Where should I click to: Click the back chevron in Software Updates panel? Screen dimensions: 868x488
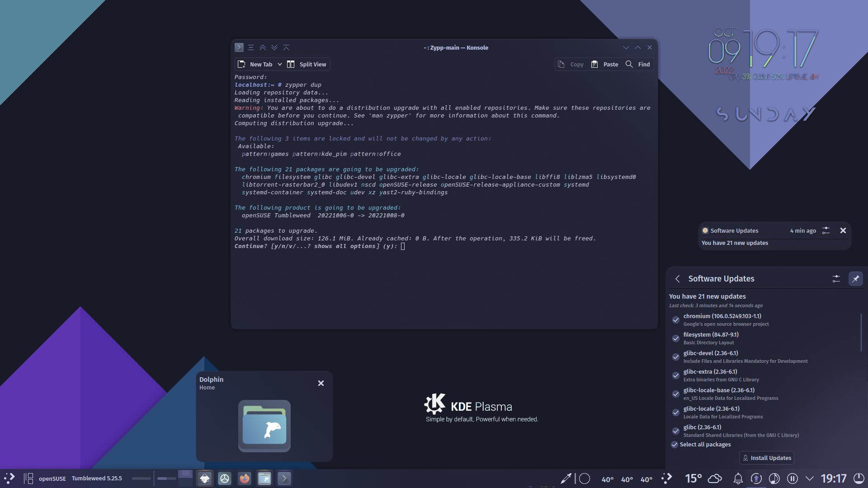(x=677, y=279)
